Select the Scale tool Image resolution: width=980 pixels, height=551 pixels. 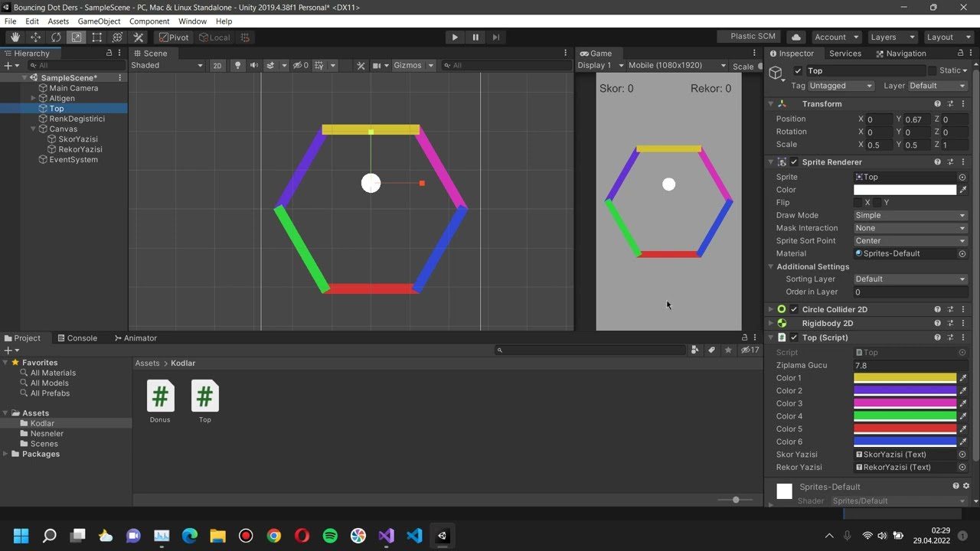point(77,37)
